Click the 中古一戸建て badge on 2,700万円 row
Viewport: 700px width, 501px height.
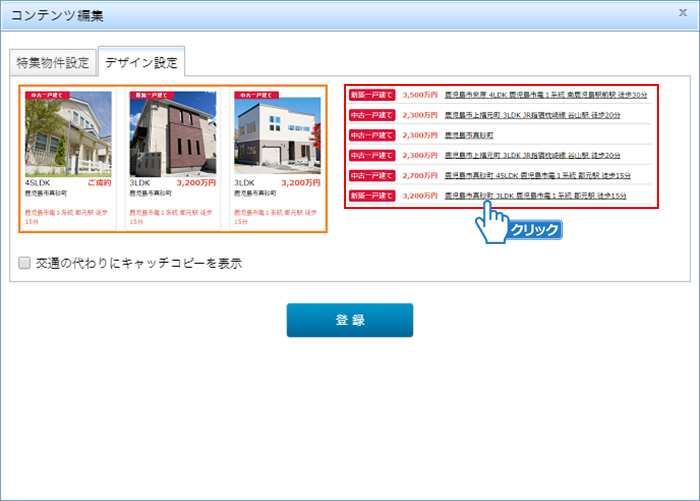372,175
